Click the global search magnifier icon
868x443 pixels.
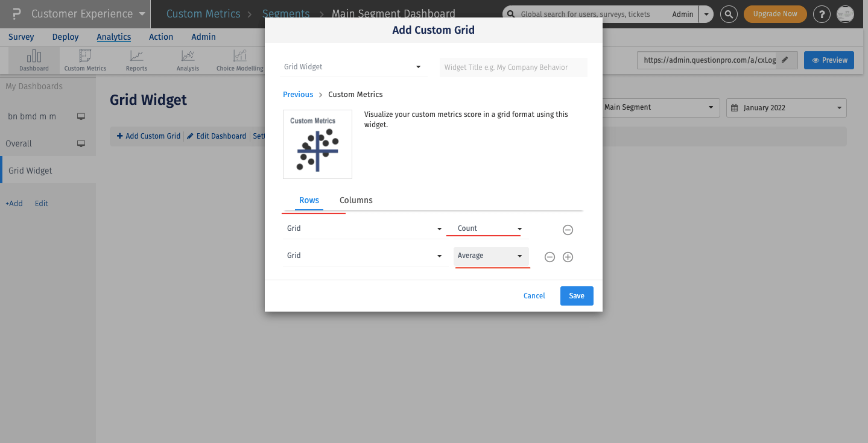728,13
